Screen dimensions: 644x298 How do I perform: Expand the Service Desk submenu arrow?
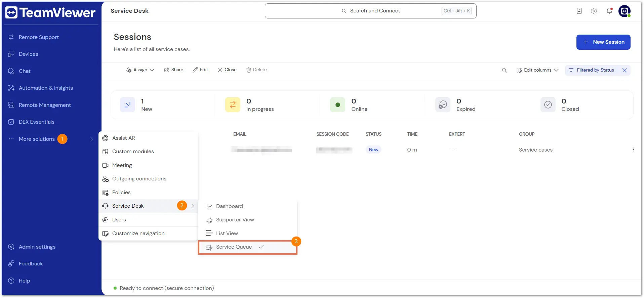(193, 206)
